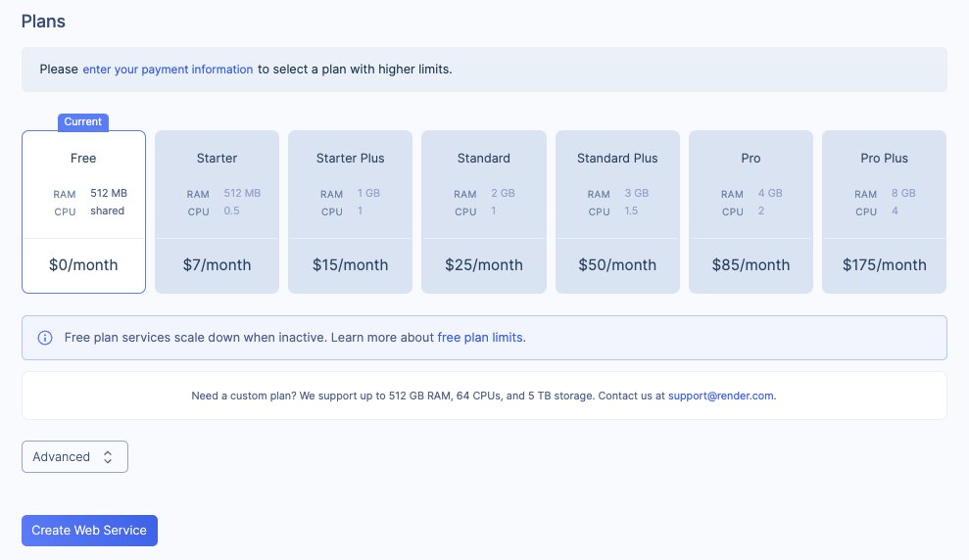Click the support@render.com email link
The height and width of the screenshot is (560, 969).
pyautogui.click(x=720, y=396)
